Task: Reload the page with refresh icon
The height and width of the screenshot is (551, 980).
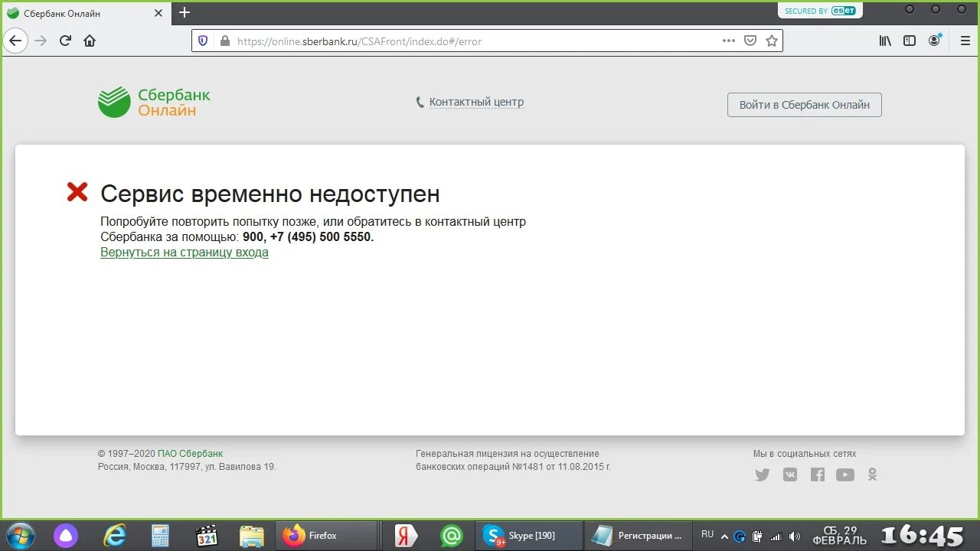Action: [x=66, y=41]
